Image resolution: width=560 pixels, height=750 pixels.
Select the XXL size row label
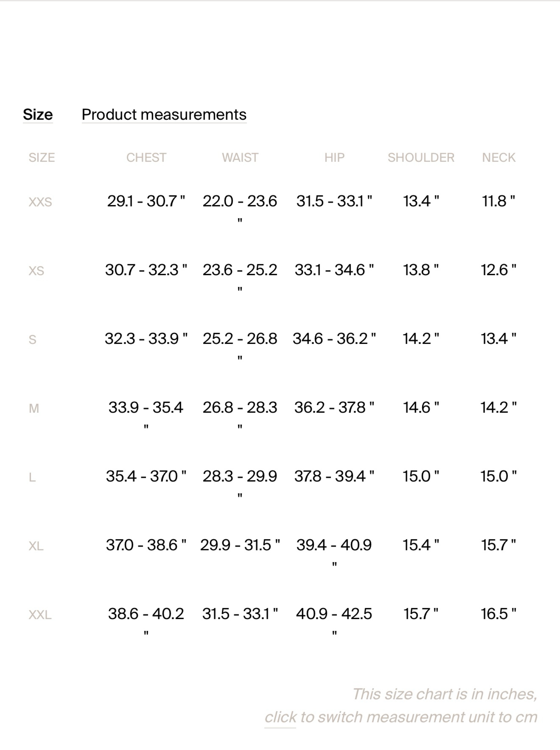click(x=40, y=615)
